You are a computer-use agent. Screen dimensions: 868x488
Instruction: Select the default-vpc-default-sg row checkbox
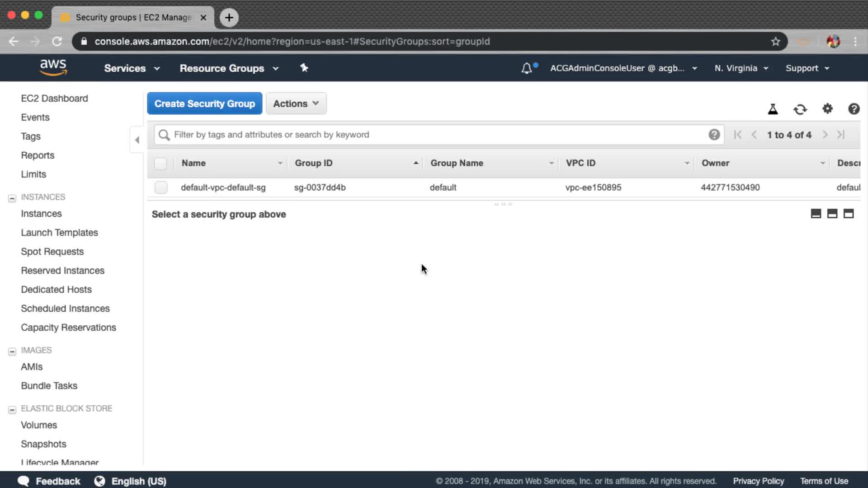coord(160,188)
